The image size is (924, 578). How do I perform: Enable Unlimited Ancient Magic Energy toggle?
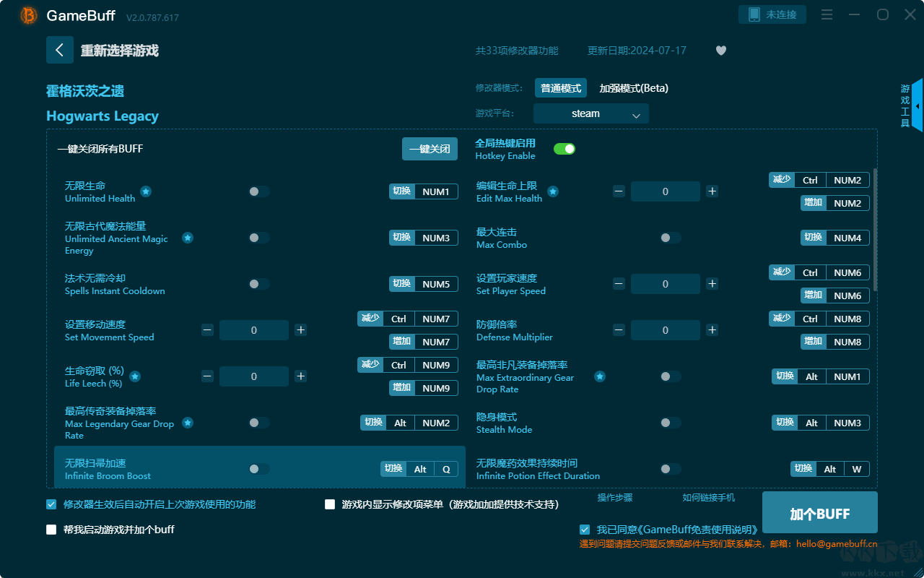coord(259,238)
